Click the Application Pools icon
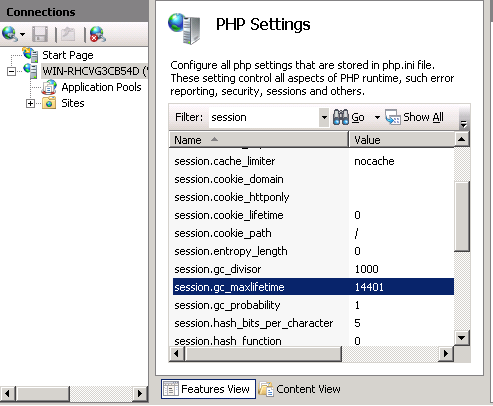Screen dimensions: 493x406 pyautogui.click(x=49, y=87)
